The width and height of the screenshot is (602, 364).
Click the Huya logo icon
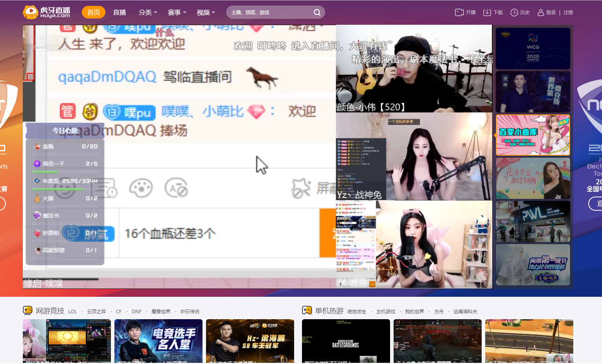click(x=31, y=12)
